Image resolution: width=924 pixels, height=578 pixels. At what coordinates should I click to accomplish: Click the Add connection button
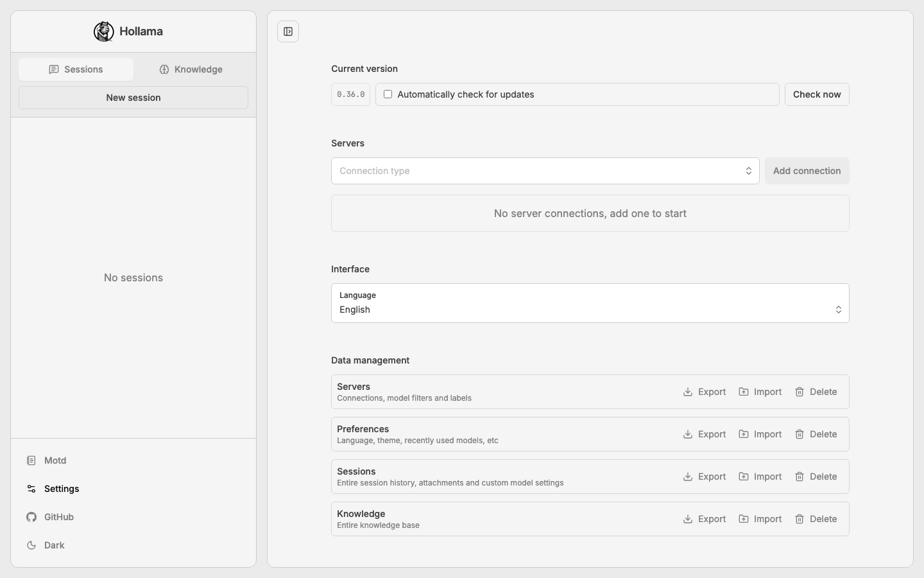click(807, 171)
